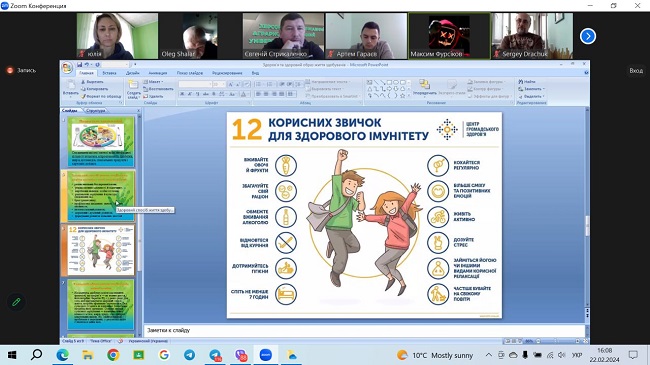650x365 pixels.
Task: Open the УКР keyboard language indicator
Action: [x=577, y=355]
